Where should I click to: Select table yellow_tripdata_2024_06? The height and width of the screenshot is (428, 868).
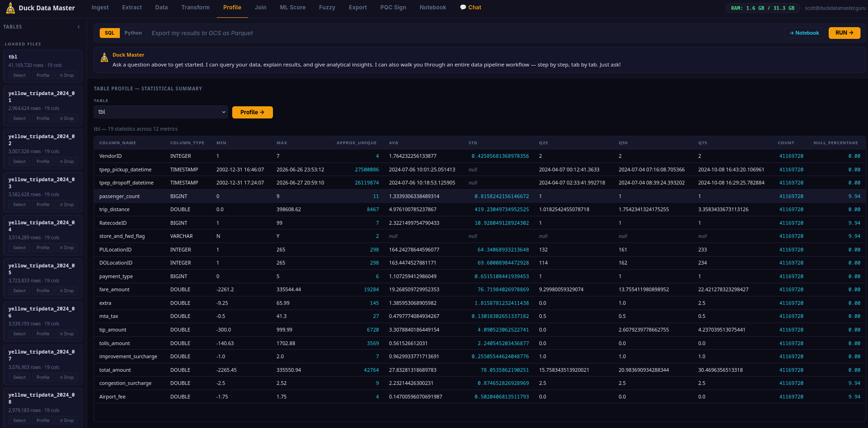click(20, 334)
